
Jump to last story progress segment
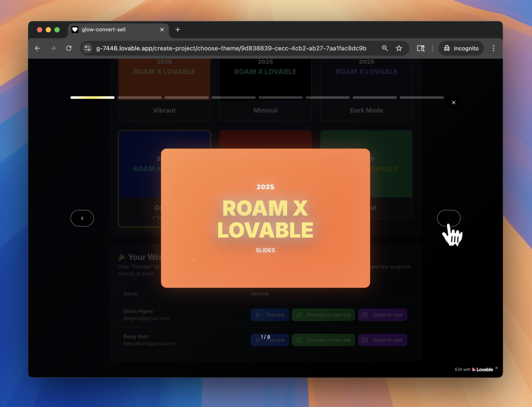click(421, 97)
